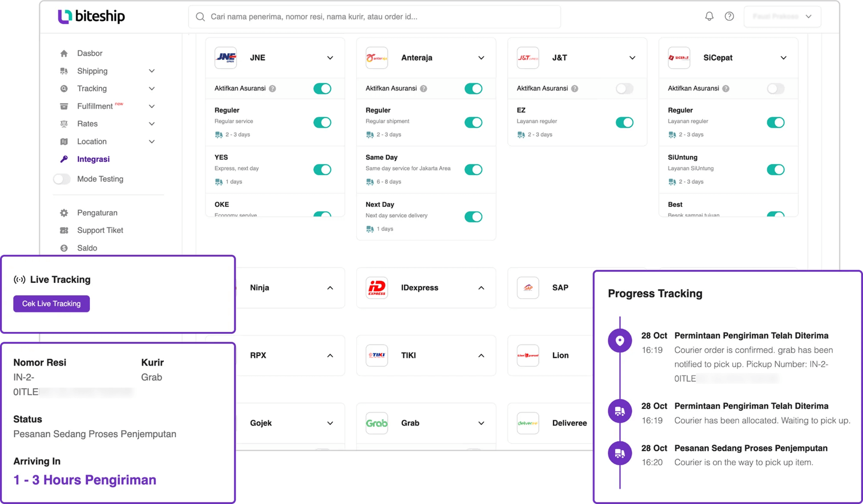Disable JNE Aktifkan Asuransi toggle

[x=322, y=89]
